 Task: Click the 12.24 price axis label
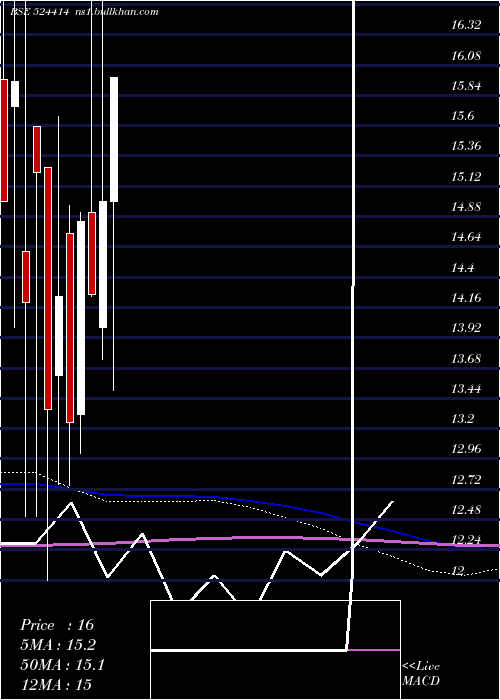[466, 540]
